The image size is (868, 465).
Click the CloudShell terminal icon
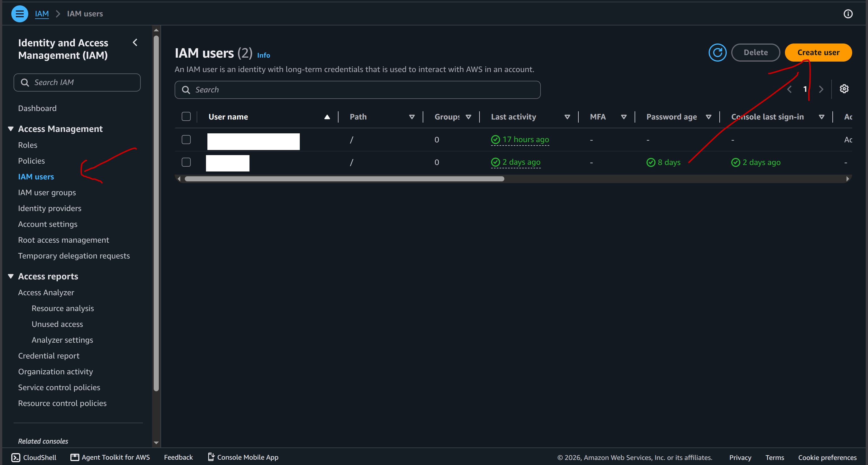coord(16,457)
